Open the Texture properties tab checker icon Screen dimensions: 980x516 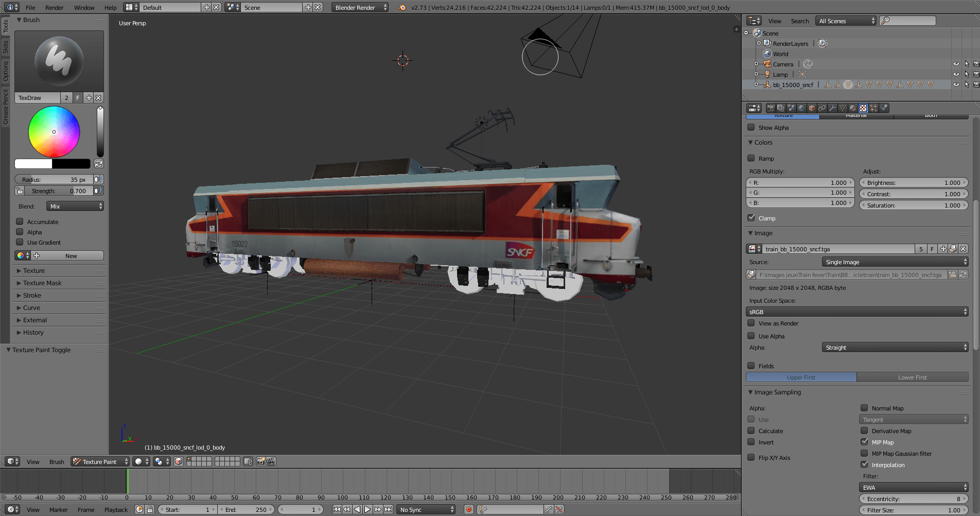pyautogui.click(x=863, y=108)
